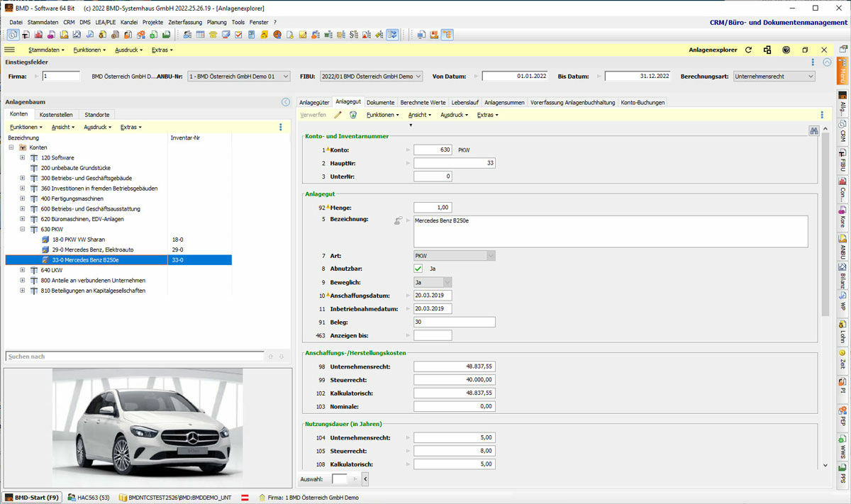Open the hamburger menu icon
The width and height of the screenshot is (851, 504).
click(x=10, y=50)
